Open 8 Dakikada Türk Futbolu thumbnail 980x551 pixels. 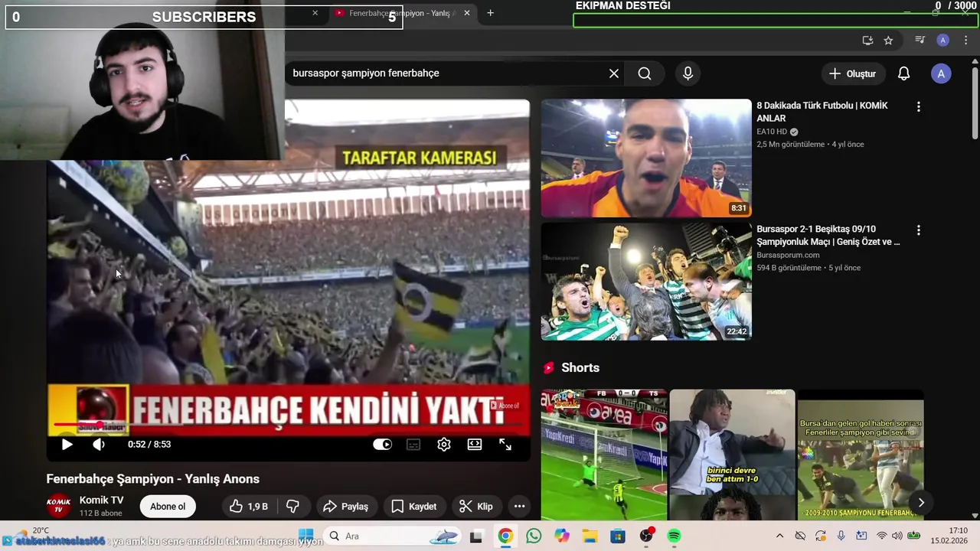click(646, 158)
